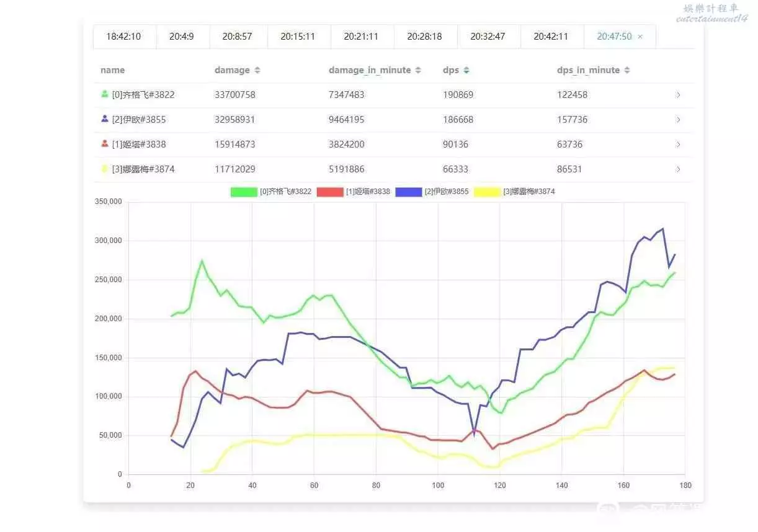Click red user icon beside 姬塔#3838

pyautogui.click(x=105, y=144)
